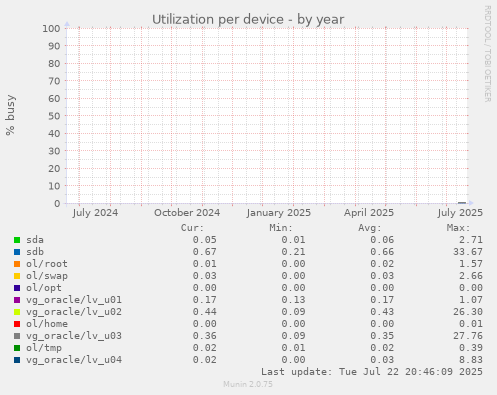Select the sdb legend label
497x395 pixels.
click(35, 252)
